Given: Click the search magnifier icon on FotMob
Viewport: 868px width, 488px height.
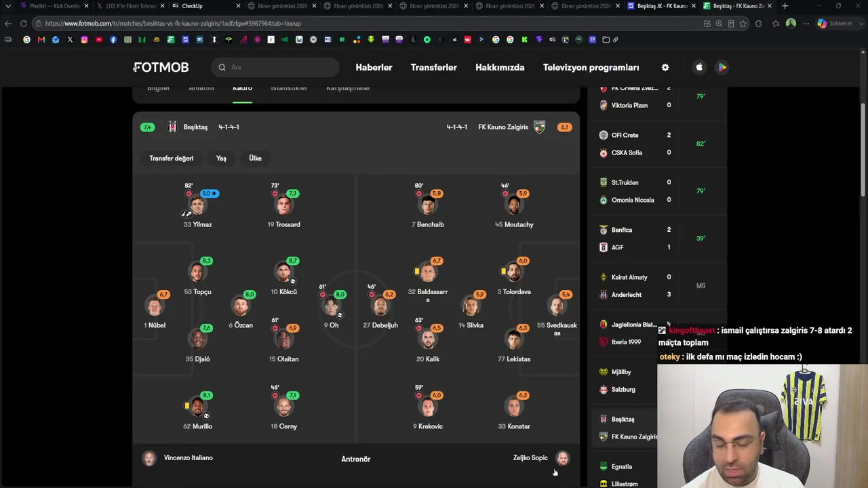Looking at the screenshot, I should 222,67.
